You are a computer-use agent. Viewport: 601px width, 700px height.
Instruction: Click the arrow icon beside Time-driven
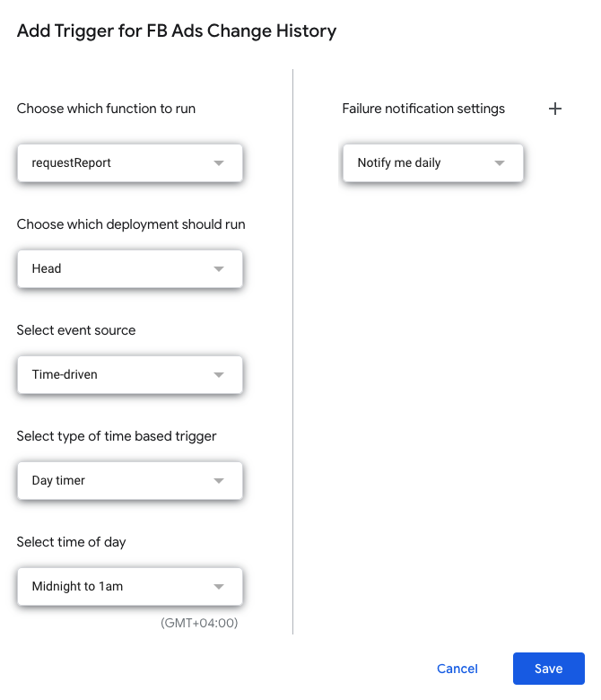click(219, 374)
